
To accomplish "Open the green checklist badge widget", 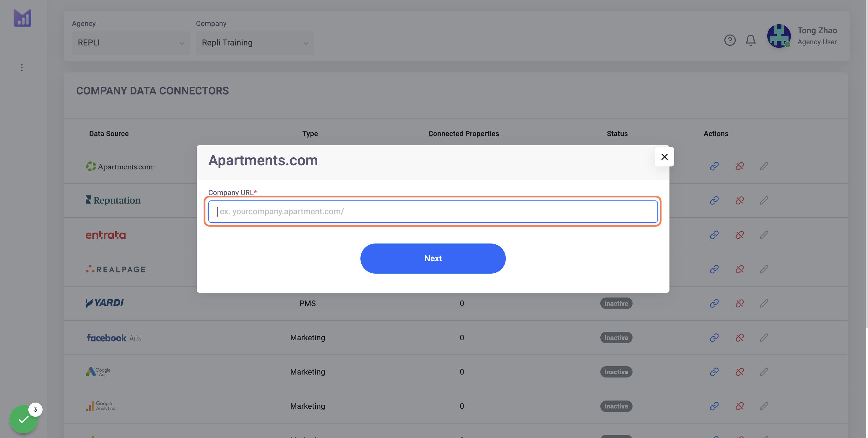I will [24, 419].
